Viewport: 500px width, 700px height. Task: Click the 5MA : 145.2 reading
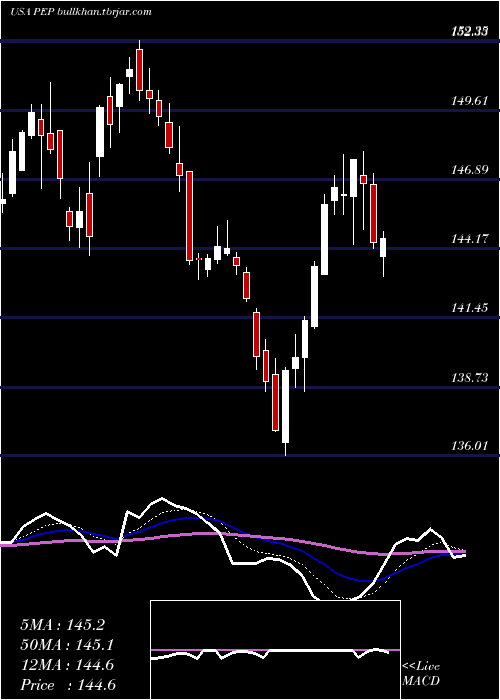click(x=62, y=625)
